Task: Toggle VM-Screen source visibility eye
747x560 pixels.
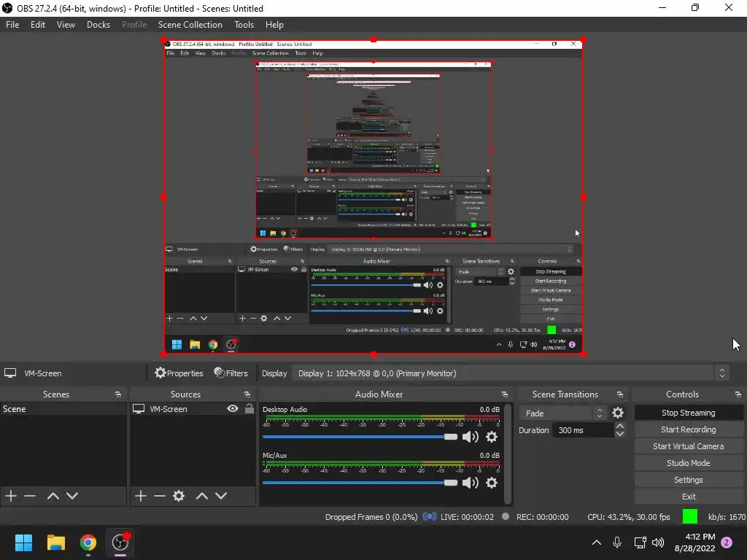Action: [x=233, y=408]
